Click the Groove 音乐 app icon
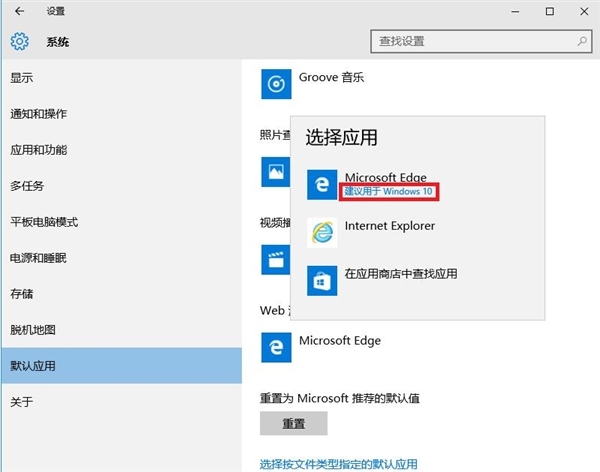Image resolution: width=600 pixels, height=472 pixels. pos(275,84)
